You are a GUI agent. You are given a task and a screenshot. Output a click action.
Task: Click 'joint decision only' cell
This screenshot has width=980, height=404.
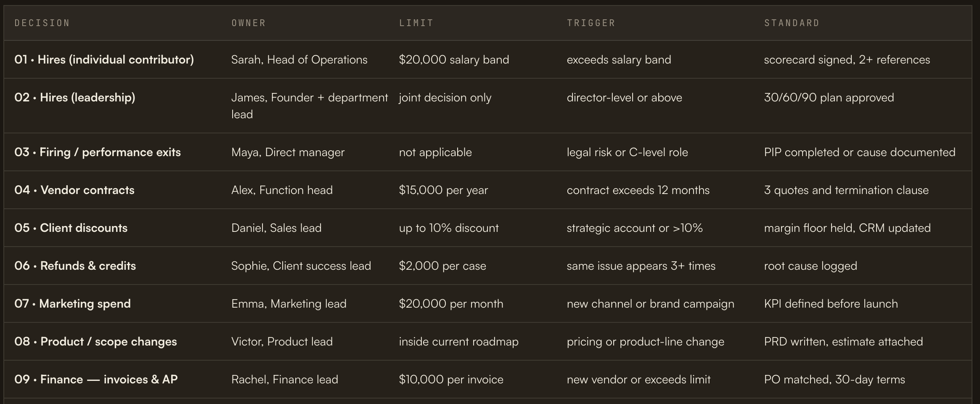(x=445, y=97)
